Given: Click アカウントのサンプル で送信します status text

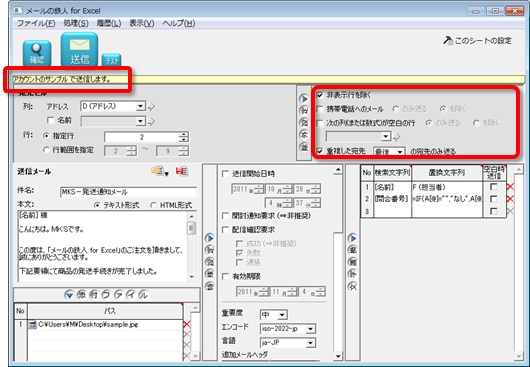Looking at the screenshot, I should pyautogui.click(x=62, y=79).
